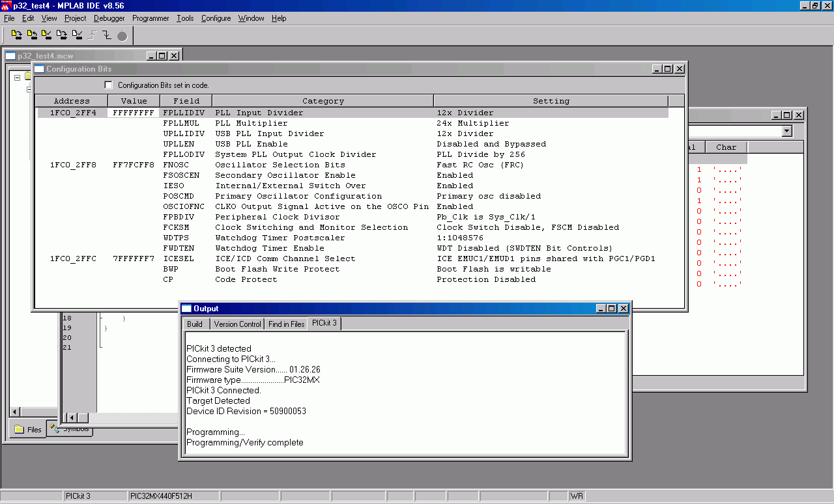
Task: Click the Setting column header
Action: (551, 101)
